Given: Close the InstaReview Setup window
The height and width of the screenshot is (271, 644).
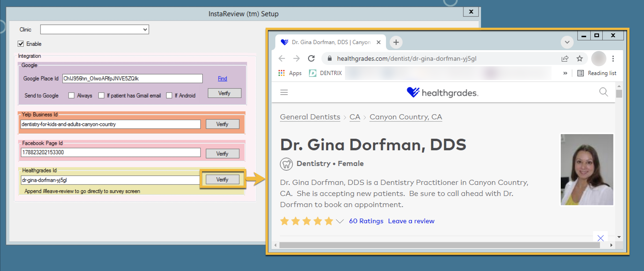Looking at the screenshot, I should [x=471, y=12].
